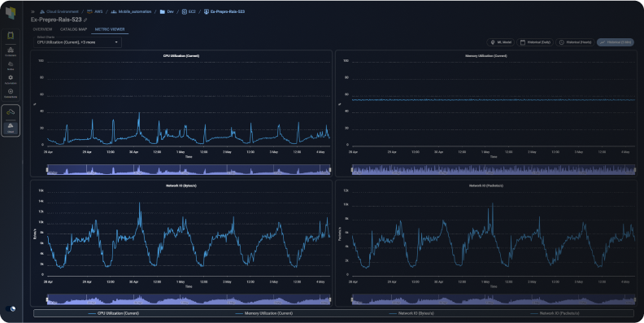Toggle Network IO (Bytes/s) legend series

coord(411,313)
